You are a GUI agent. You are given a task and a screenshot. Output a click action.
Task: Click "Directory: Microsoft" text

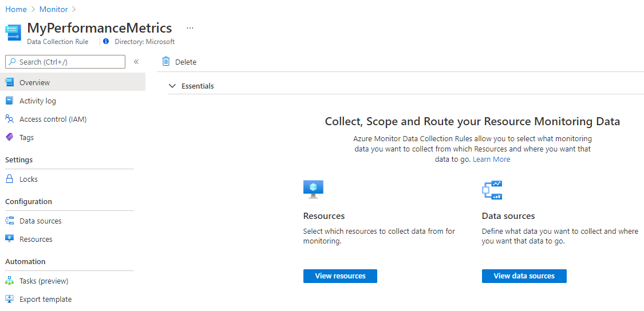pos(145,41)
